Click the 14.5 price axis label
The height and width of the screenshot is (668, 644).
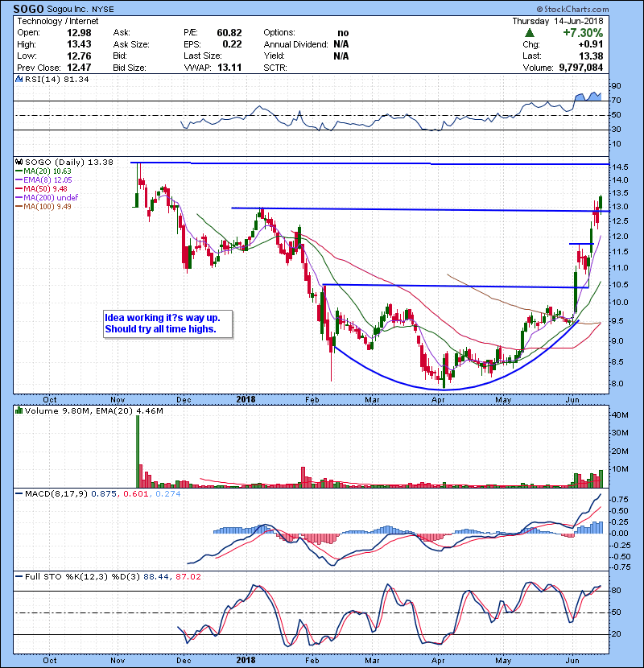620,167
